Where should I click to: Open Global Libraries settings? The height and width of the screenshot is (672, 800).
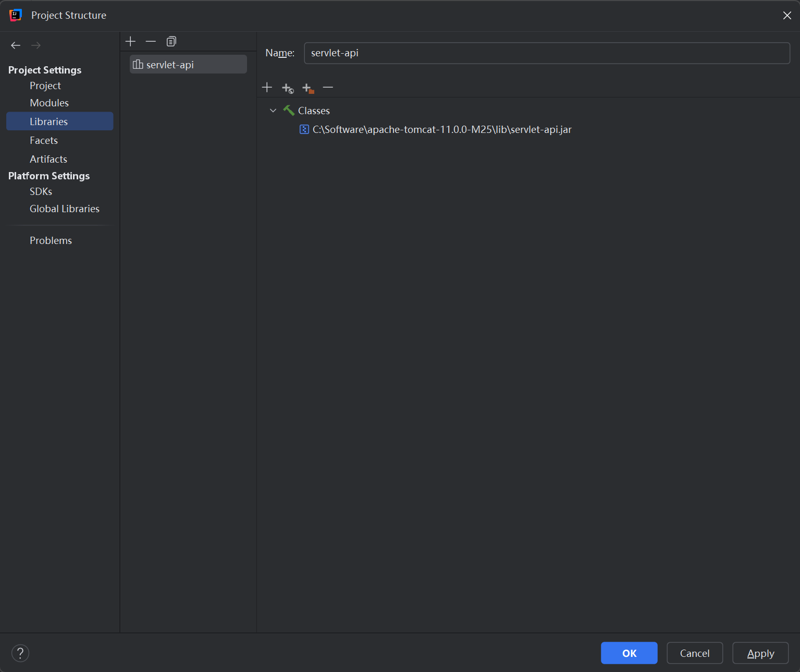[x=65, y=209]
